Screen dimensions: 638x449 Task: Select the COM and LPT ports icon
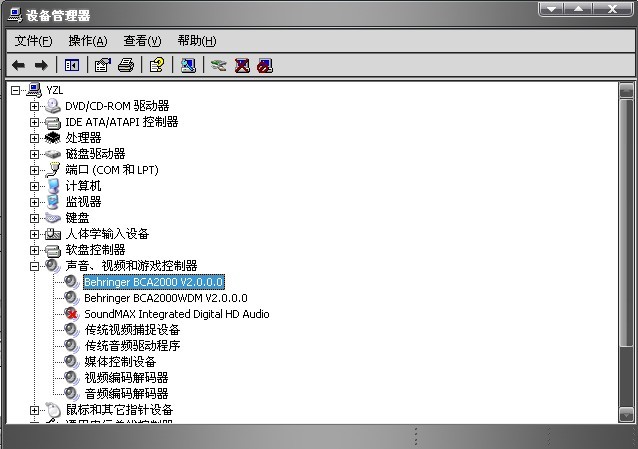coord(52,170)
